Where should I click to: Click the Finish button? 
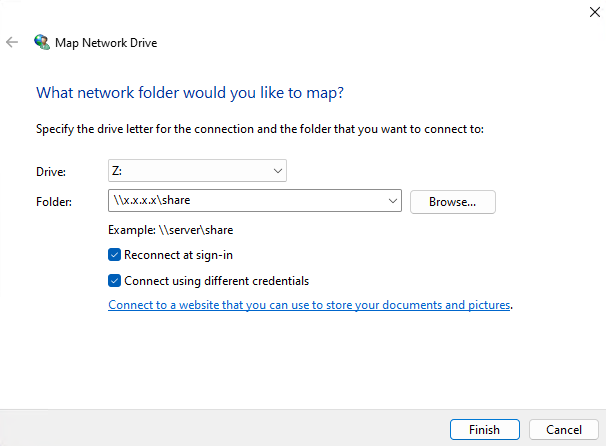coord(483,429)
